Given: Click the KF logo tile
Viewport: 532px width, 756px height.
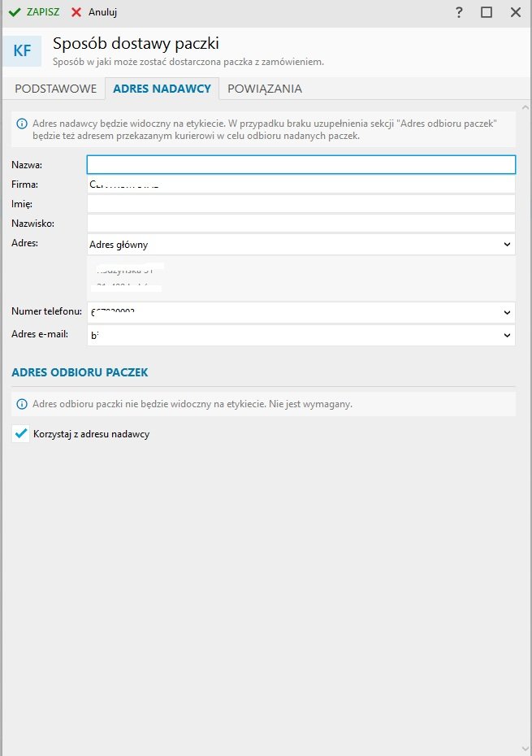Looking at the screenshot, I should coord(22,50).
